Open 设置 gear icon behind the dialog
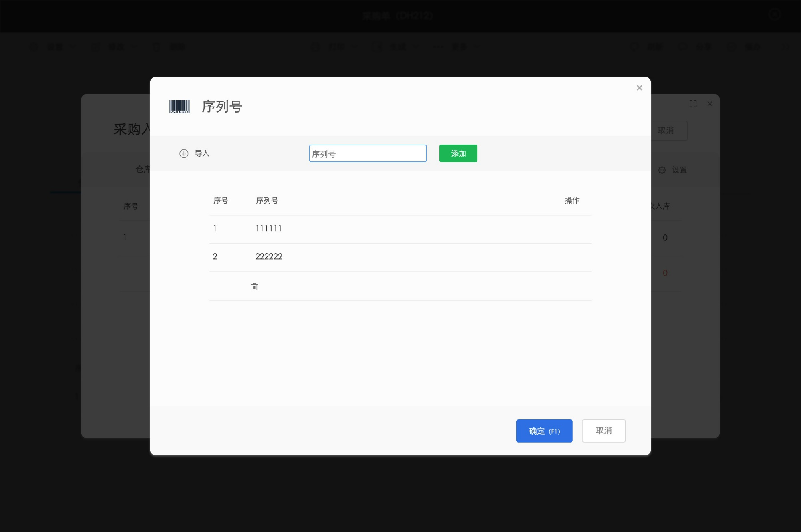The width and height of the screenshot is (801, 532). (x=662, y=170)
